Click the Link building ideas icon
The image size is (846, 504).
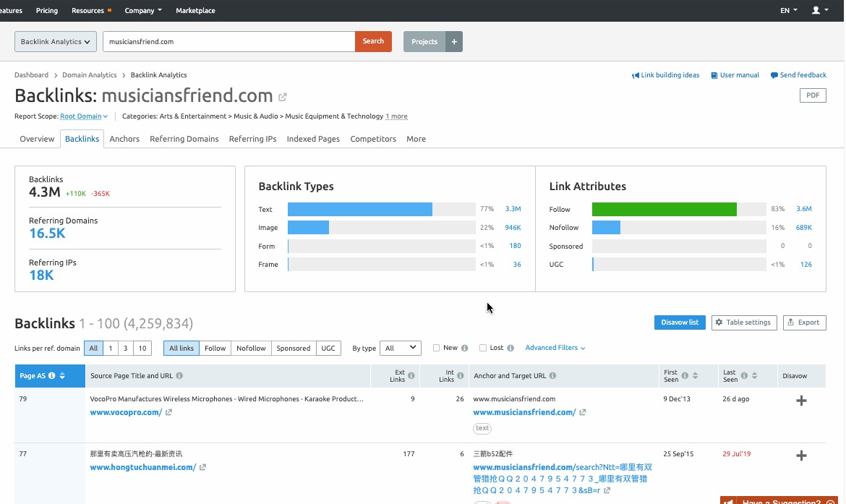click(x=636, y=74)
